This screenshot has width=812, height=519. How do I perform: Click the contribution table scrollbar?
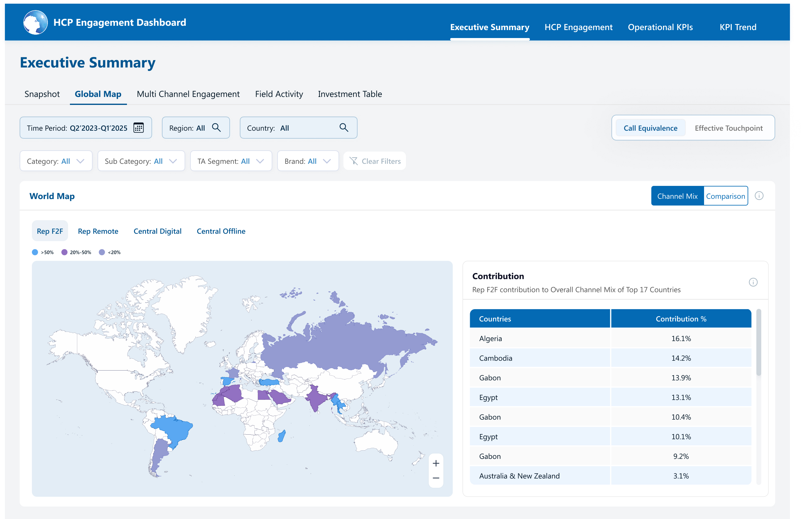point(758,342)
